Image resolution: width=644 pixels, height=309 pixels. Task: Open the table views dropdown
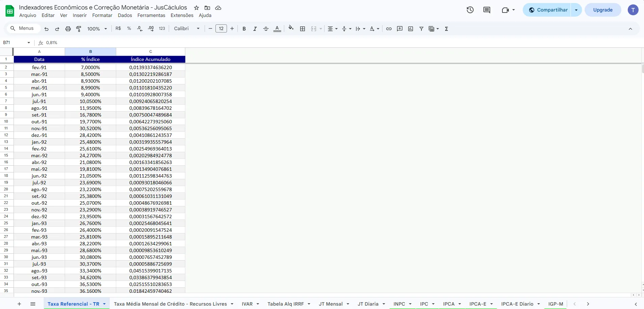[x=434, y=29]
